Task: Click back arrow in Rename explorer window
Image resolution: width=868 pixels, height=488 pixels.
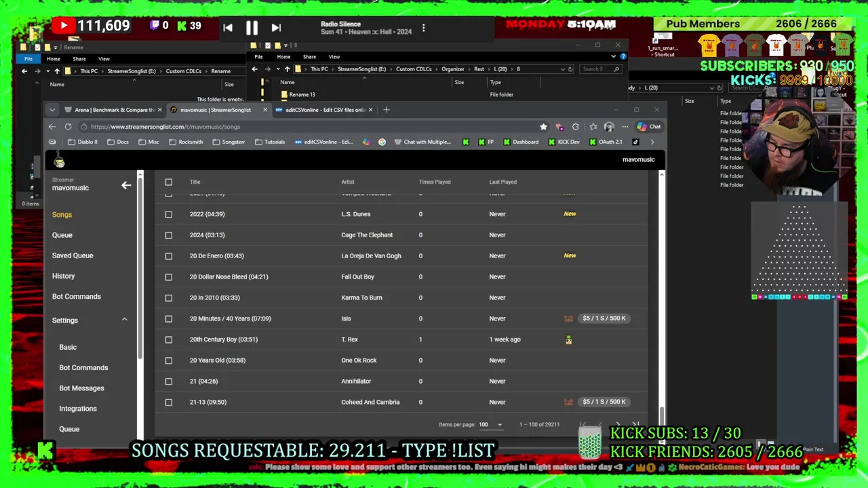Action: point(24,71)
